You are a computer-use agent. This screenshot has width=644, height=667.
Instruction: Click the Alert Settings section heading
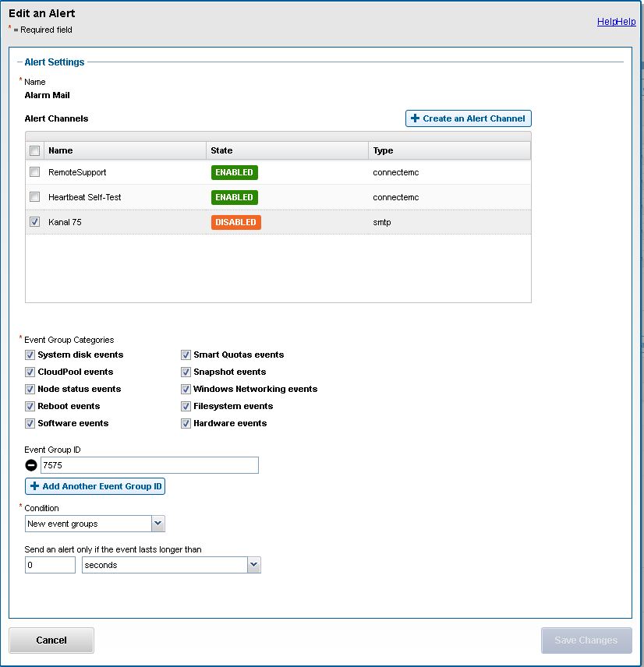point(55,62)
